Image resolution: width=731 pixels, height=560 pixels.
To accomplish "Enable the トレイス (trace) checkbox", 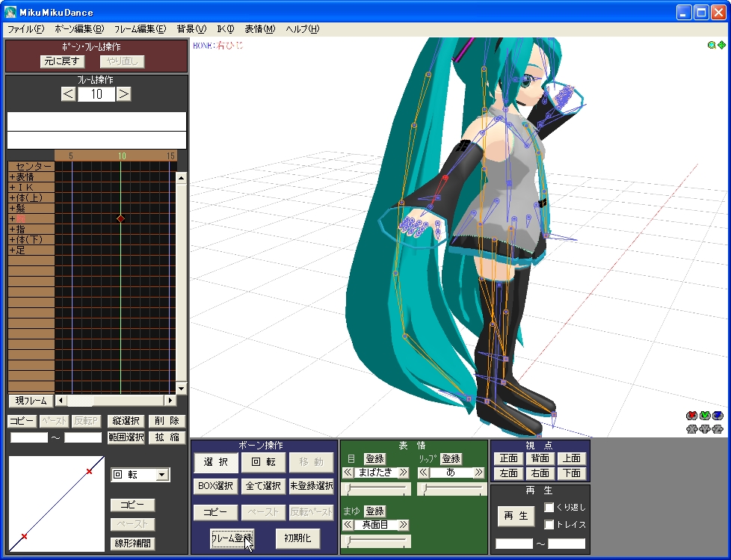I will click(549, 525).
